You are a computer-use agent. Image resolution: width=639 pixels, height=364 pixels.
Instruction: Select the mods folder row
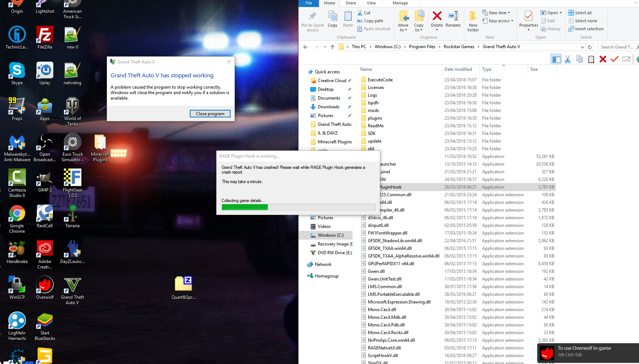[x=458, y=111]
